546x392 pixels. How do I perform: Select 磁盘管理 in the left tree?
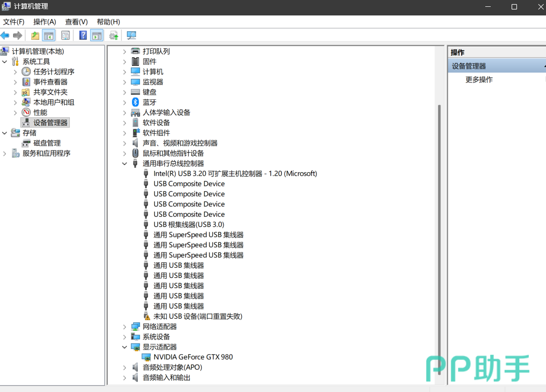click(x=47, y=143)
